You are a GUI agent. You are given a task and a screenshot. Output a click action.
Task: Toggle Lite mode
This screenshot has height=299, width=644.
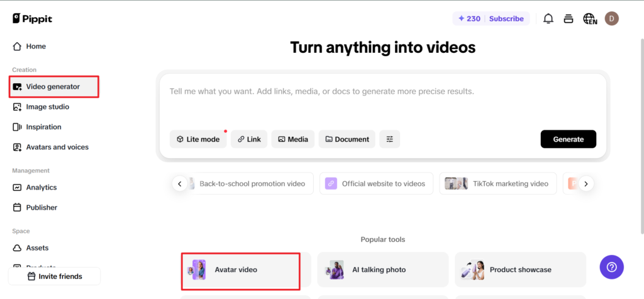coord(198,139)
